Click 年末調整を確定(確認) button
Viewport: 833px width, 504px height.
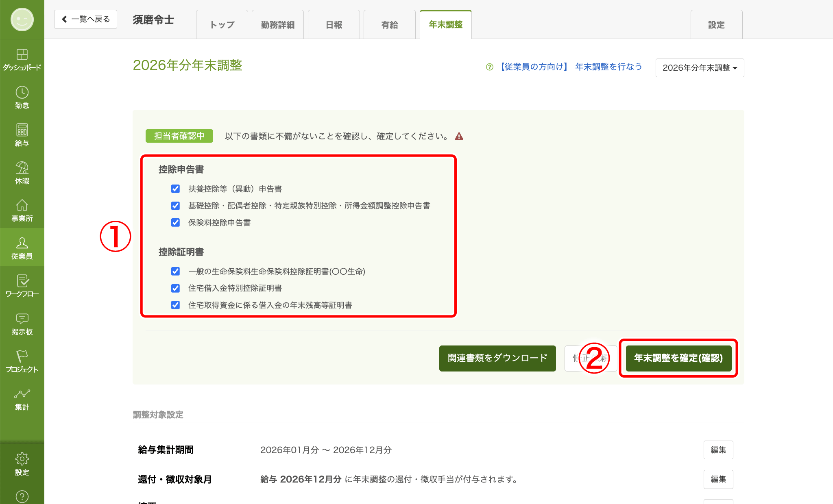click(678, 358)
